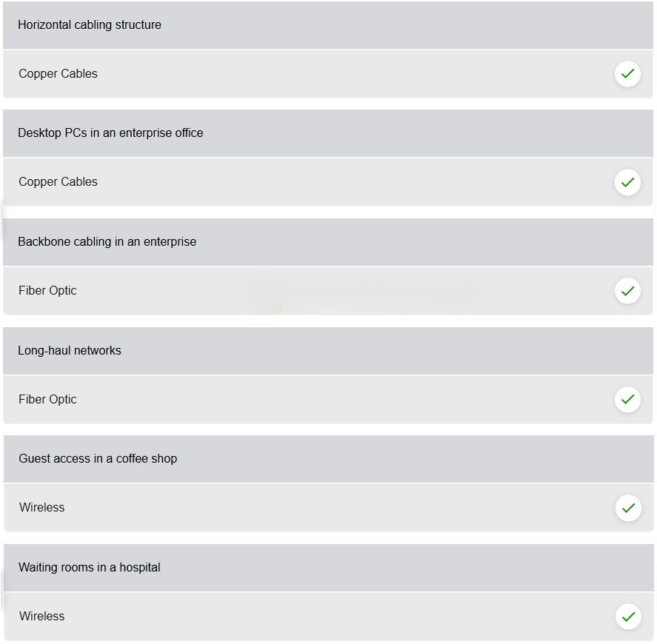Select the Horizontal cabling structure header
Viewport: 657px width, 644px height.
[328, 25]
